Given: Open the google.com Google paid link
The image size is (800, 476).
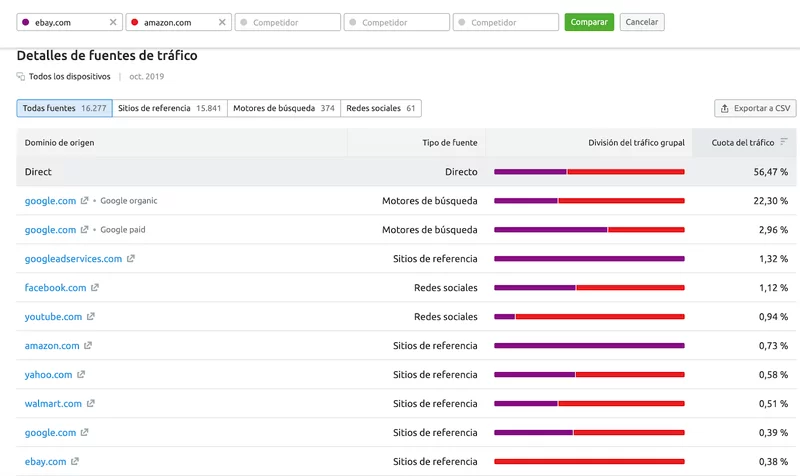Looking at the screenshot, I should [x=51, y=230].
